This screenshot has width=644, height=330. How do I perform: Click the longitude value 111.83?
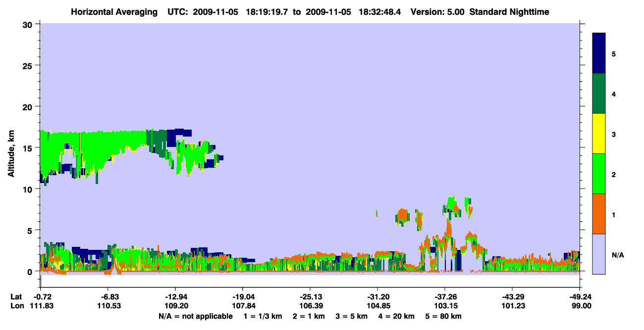coord(41,306)
